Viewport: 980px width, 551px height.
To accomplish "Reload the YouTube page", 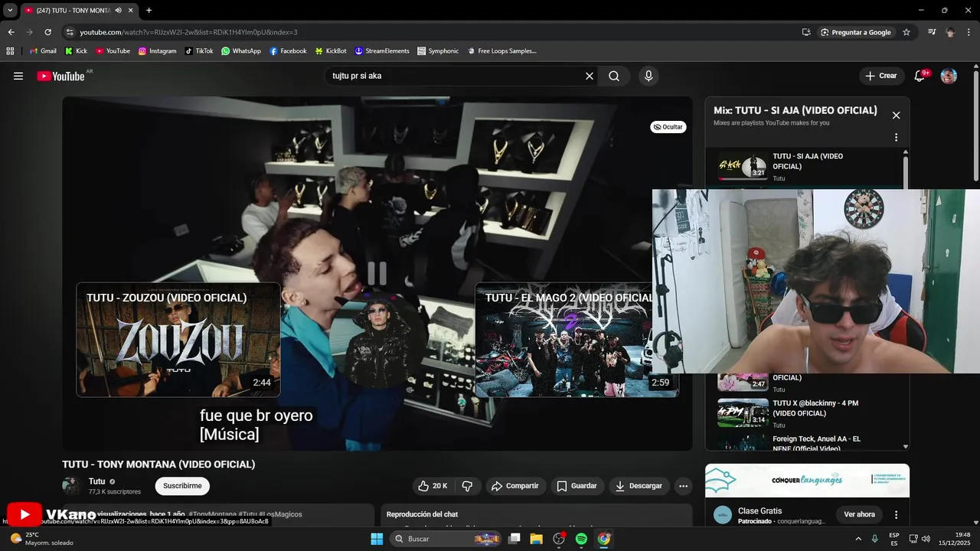I will click(x=47, y=32).
